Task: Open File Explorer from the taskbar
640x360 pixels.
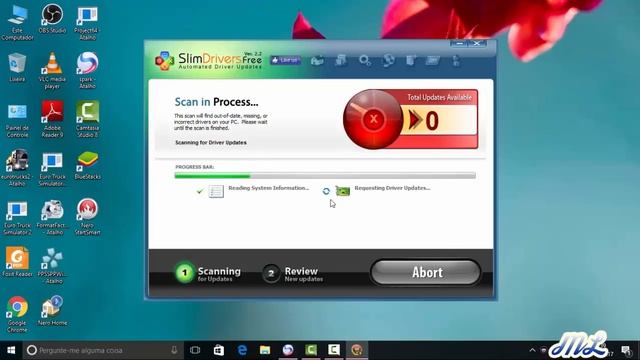Action: [265, 350]
